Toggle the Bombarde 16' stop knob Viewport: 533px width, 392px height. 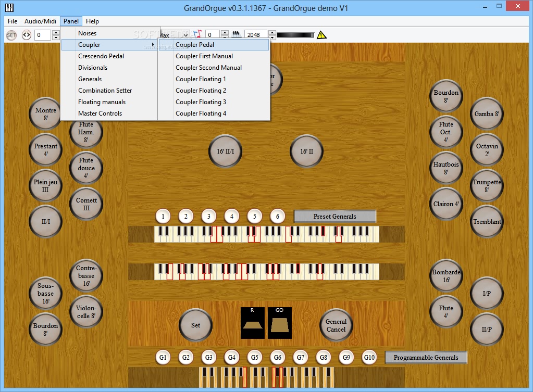pyautogui.click(x=446, y=276)
